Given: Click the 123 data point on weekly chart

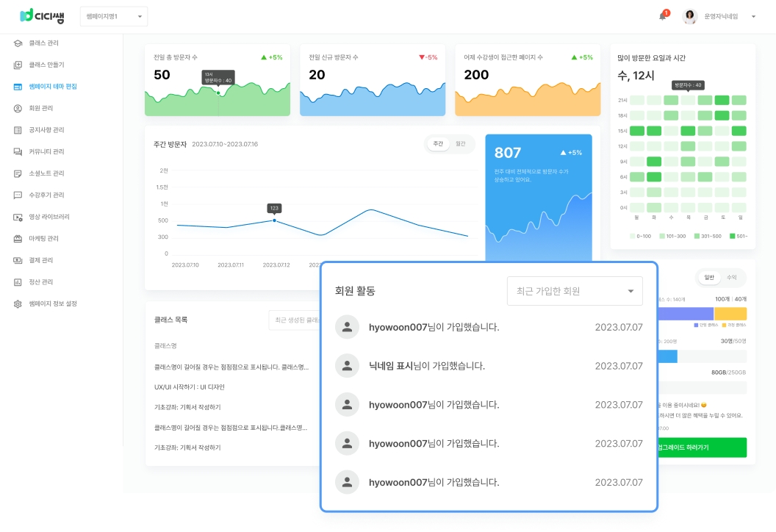Looking at the screenshot, I should 275,220.
